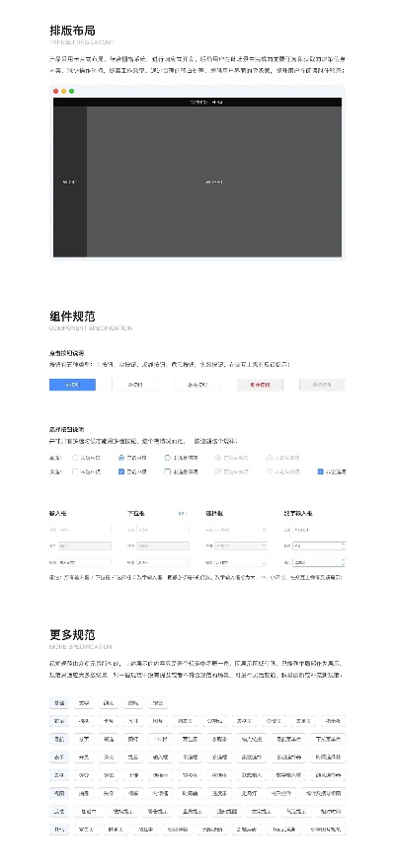Tick the grey-bordered empty enabled checkbox
Image resolution: width=395 pixels, height=868 pixels.
pos(75,472)
